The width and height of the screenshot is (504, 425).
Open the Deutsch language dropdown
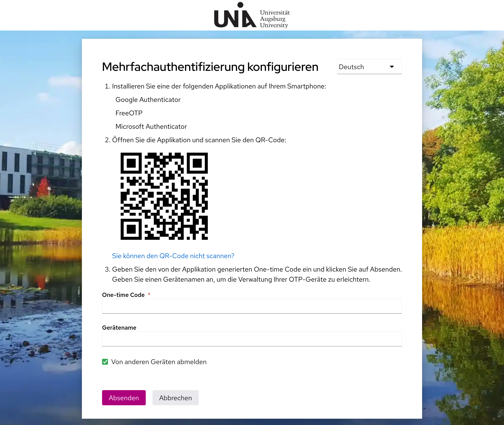coord(369,67)
